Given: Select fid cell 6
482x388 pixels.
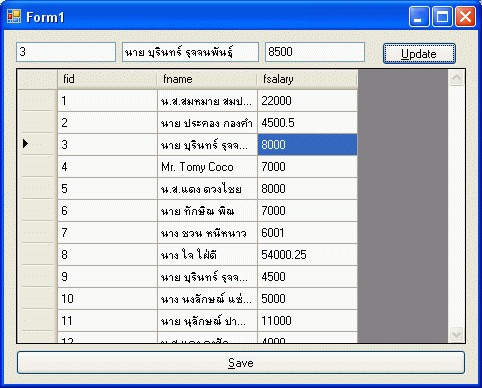Looking at the screenshot, I should click(107, 211).
